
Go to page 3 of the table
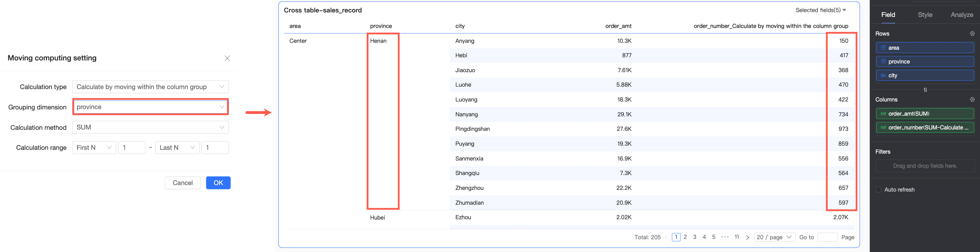(x=695, y=237)
